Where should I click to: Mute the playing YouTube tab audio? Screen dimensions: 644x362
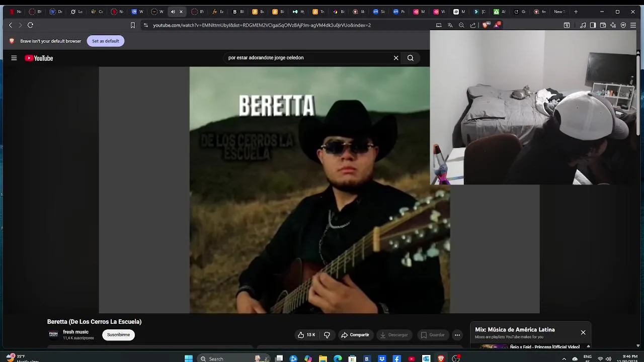pos(173,12)
